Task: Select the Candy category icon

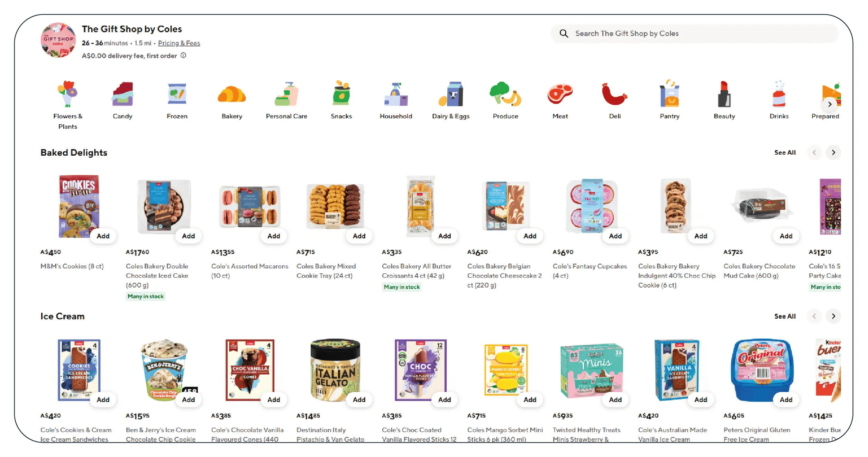Action: (x=122, y=94)
